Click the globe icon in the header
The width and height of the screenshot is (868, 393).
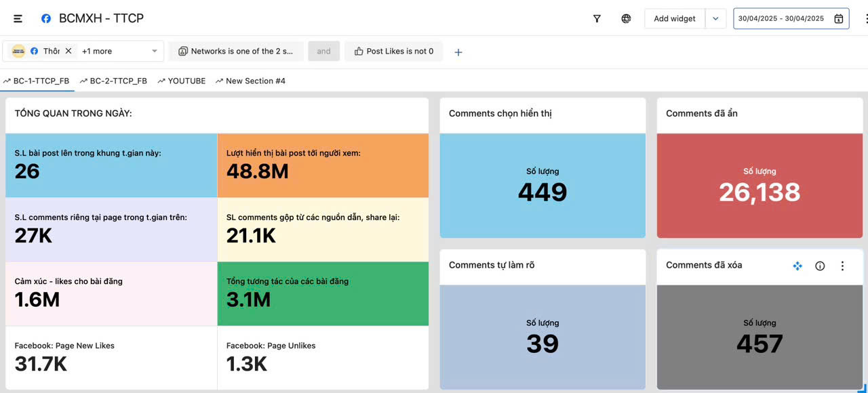pyautogui.click(x=626, y=19)
